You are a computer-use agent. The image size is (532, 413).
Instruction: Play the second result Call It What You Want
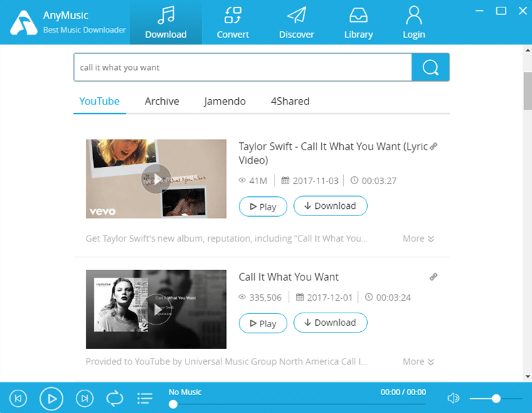tap(263, 323)
